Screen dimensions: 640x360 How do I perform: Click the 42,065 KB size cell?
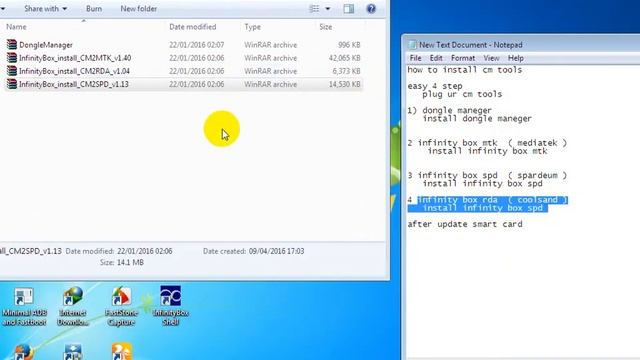point(345,58)
